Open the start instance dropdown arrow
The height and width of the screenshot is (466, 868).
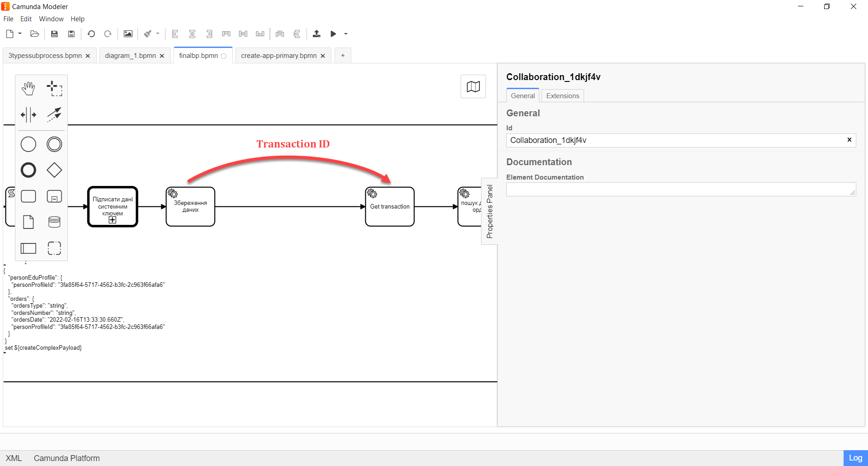click(346, 33)
